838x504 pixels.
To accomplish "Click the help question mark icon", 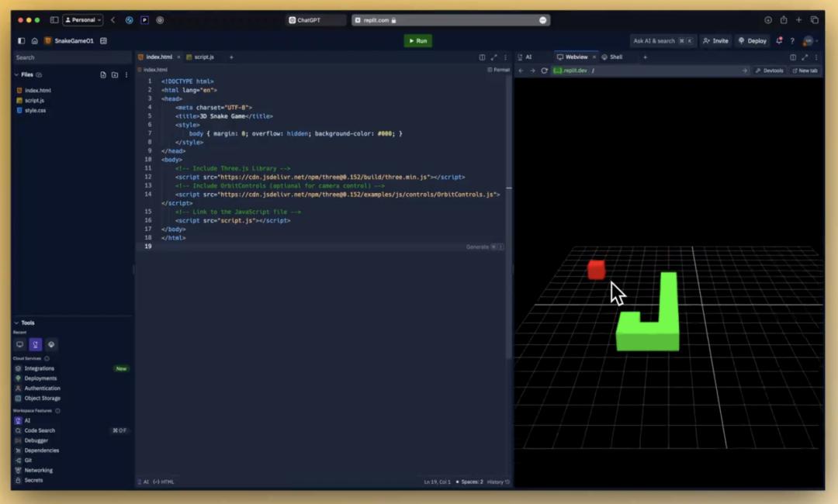I will point(792,41).
